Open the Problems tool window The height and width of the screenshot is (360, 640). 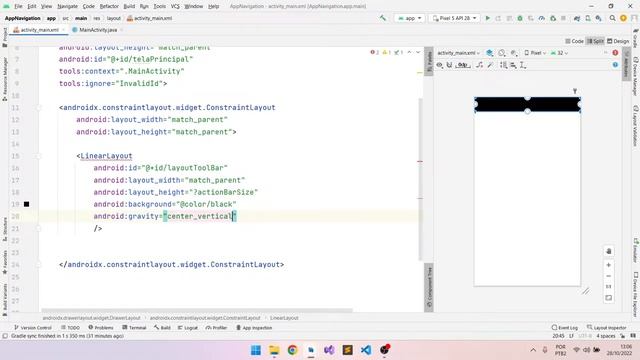pos(101,328)
